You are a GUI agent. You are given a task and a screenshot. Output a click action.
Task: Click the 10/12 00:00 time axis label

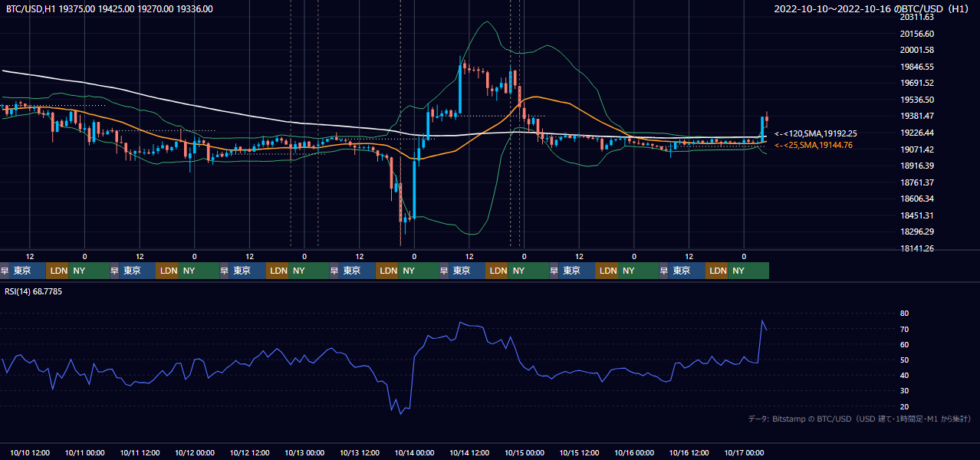pyautogui.click(x=195, y=452)
